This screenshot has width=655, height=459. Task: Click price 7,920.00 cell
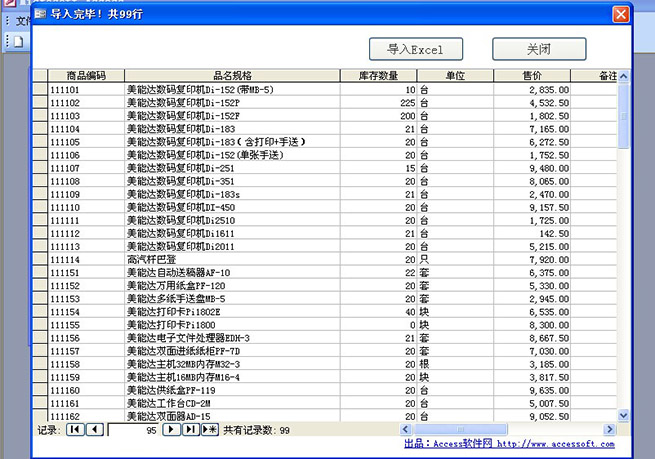[x=532, y=259]
